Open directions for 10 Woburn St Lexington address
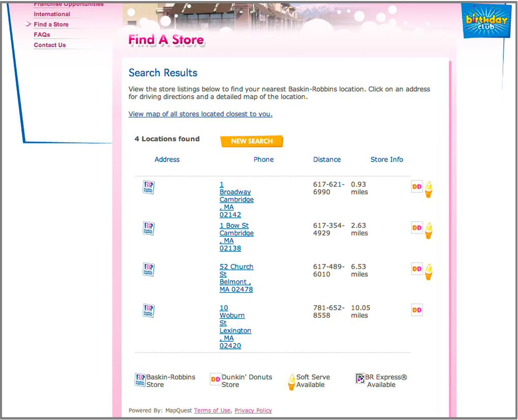This screenshot has width=518, height=420. point(235,327)
